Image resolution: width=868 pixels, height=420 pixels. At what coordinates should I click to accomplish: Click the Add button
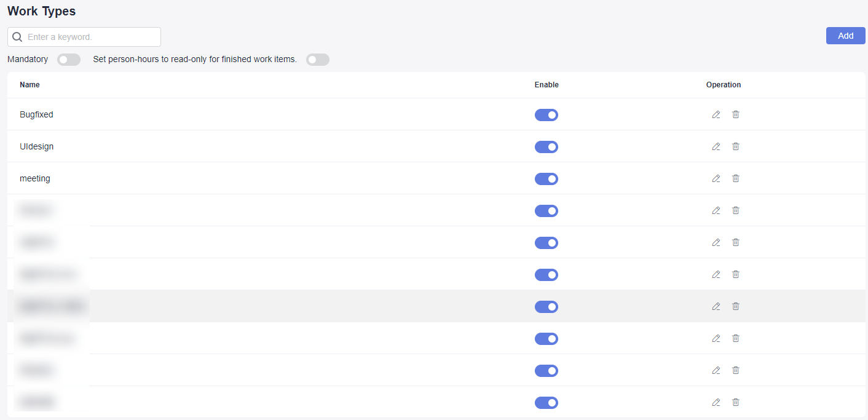click(845, 36)
